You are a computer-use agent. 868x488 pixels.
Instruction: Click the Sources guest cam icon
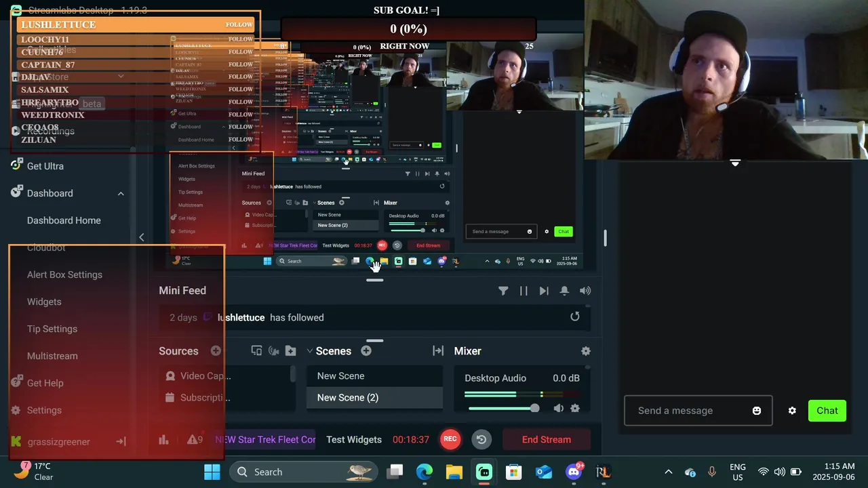point(274,350)
